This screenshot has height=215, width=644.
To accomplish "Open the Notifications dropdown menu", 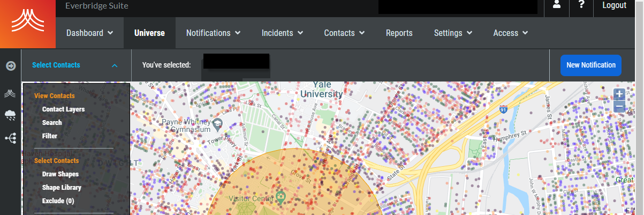I will coord(213,33).
